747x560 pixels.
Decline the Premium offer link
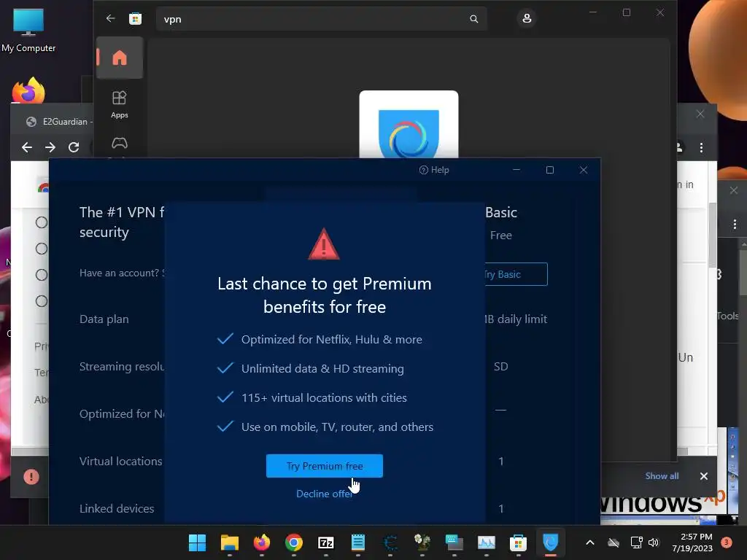(x=325, y=494)
